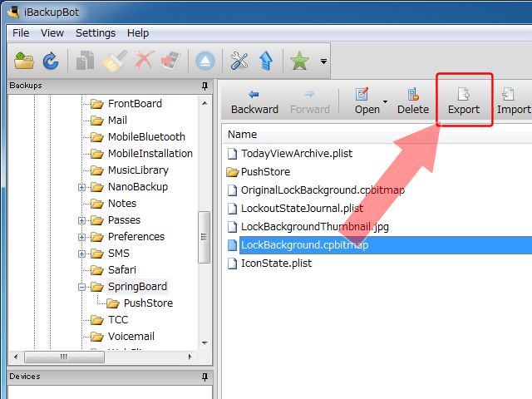Select the FrontBoard folder in tree
Image resolution: width=532 pixels, height=399 pixels.
[x=135, y=103]
